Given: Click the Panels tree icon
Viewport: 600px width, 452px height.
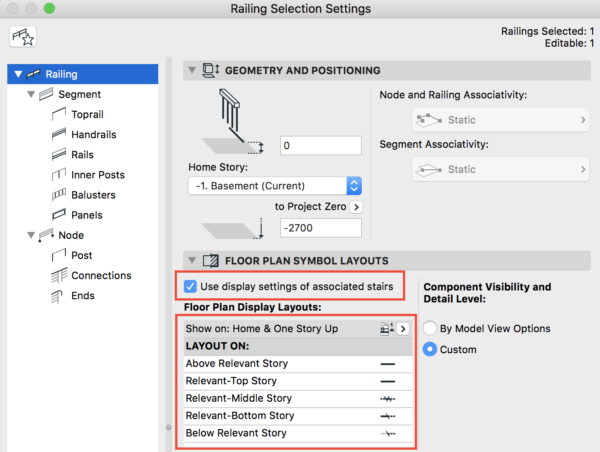Looking at the screenshot, I should tap(56, 215).
